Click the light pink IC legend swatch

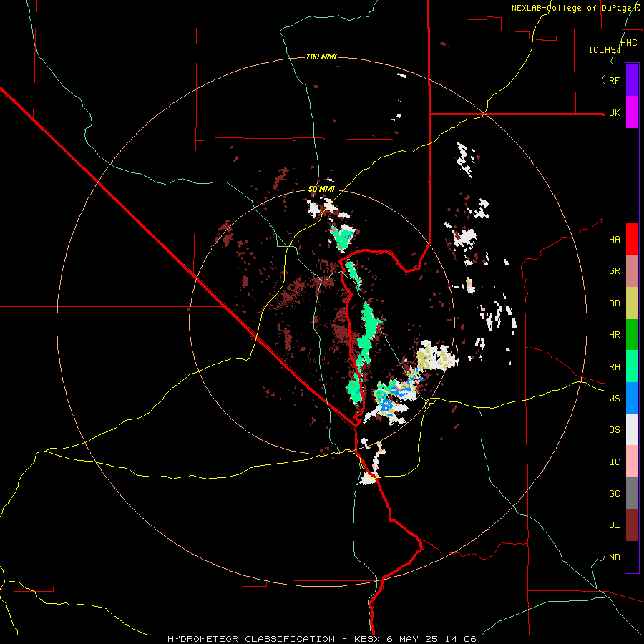pyautogui.click(x=632, y=462)
